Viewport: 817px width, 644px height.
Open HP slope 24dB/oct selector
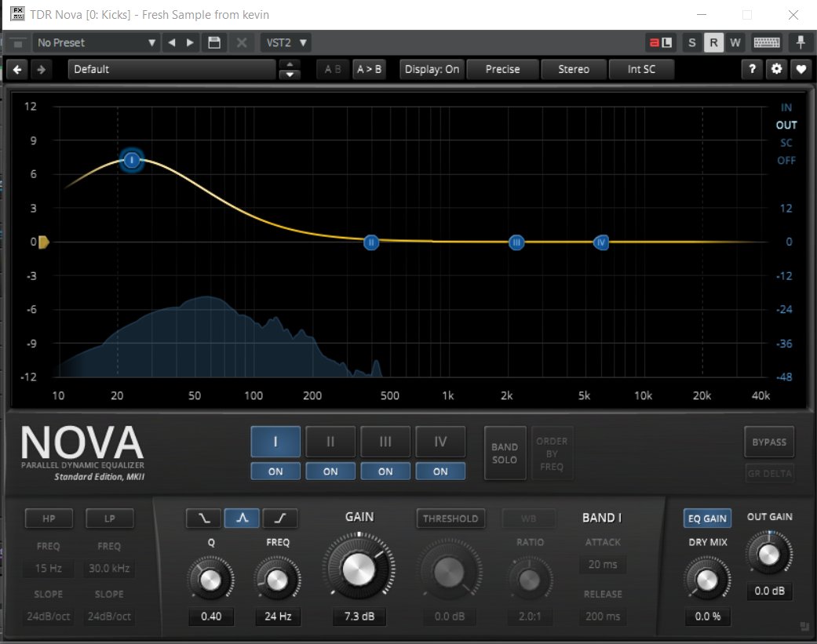tap(49, 617)
